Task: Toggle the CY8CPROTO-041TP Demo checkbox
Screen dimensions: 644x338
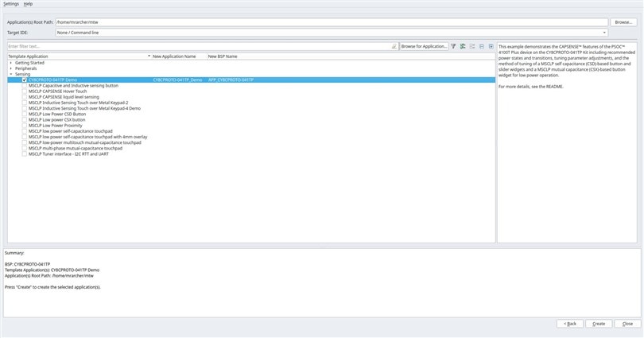Action: pyautogui.click(x=25, y=80)
